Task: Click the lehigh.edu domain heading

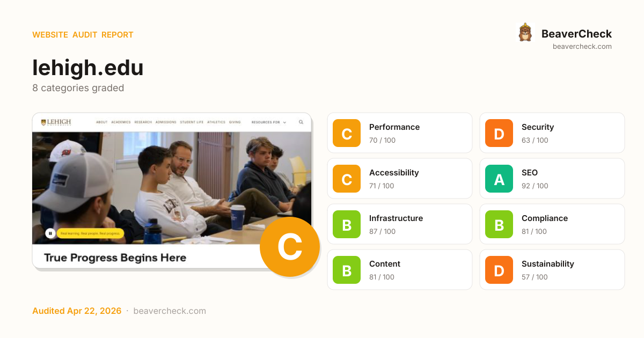Action: (88, 68)
